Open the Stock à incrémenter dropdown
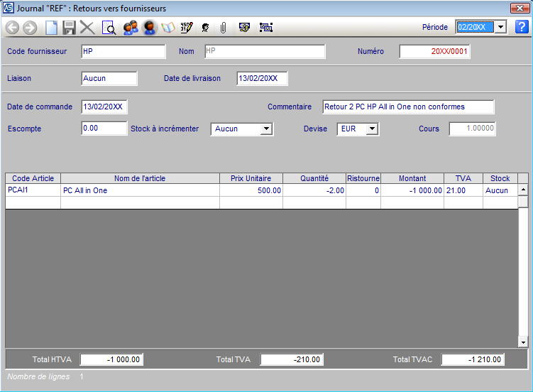This screenshot has width=533, height=392. coord(266,129)
